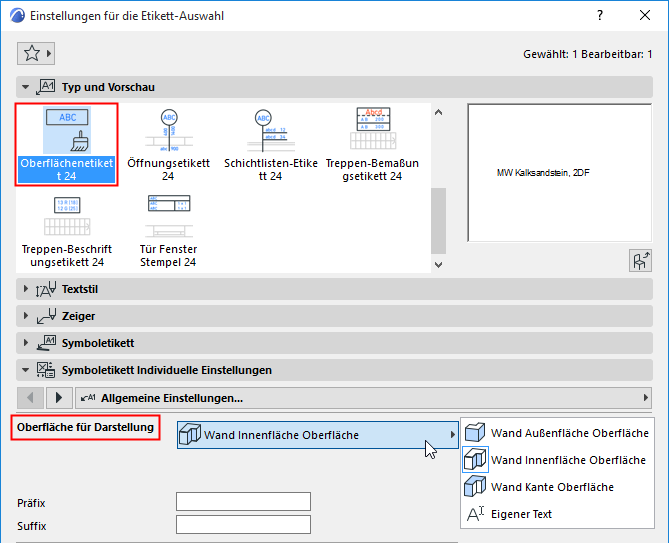
Task: Click the Suffix input field
Action: [x=243, y=525]
